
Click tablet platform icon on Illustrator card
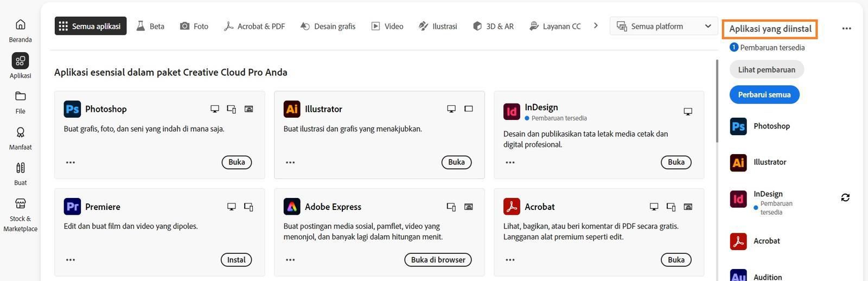pos(469,109)
